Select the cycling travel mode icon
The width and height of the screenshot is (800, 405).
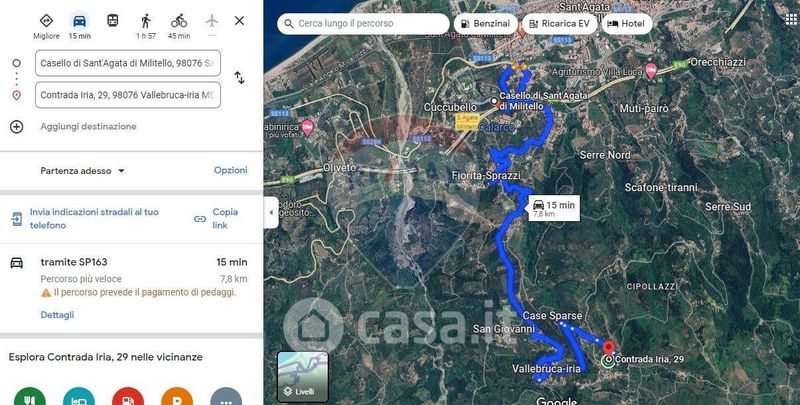pyautogui.click(x=179, y=21)
